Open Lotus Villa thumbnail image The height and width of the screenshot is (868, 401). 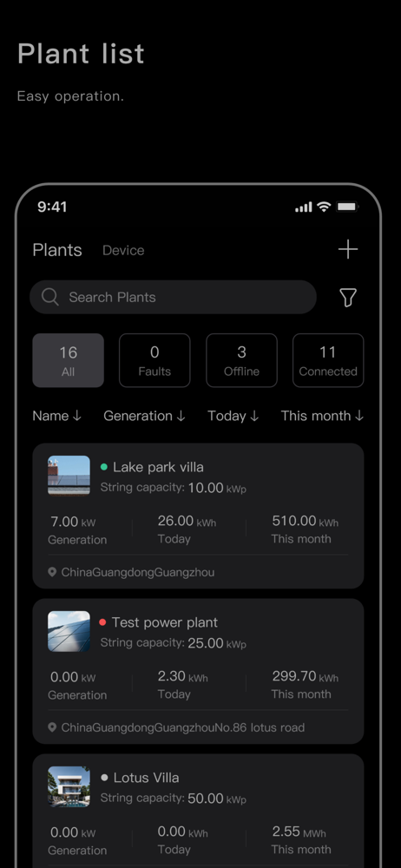[x=69, y=786]
